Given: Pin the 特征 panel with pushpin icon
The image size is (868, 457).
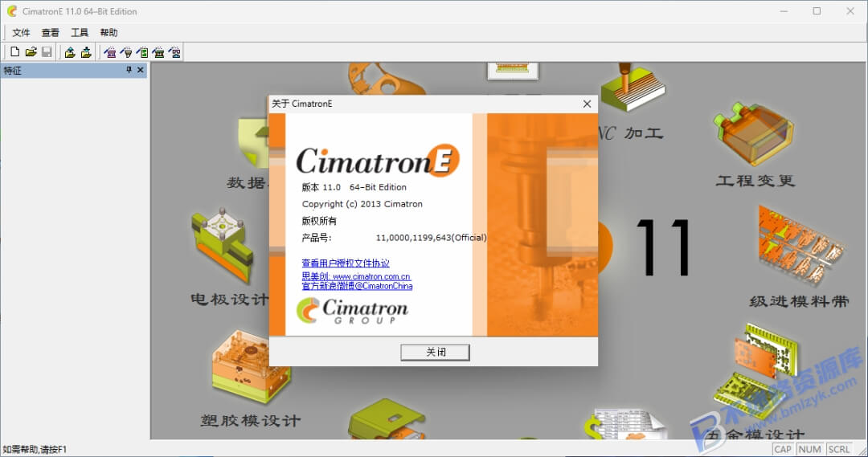Looking at the screenshot, I should [x=129, y=70].
